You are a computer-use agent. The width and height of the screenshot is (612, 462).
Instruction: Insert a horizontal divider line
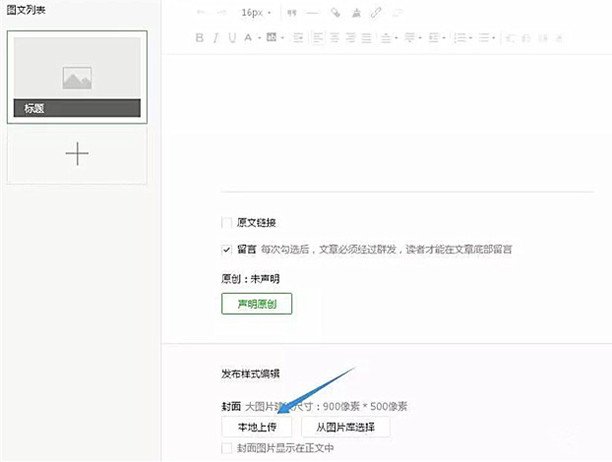[312, 13]
